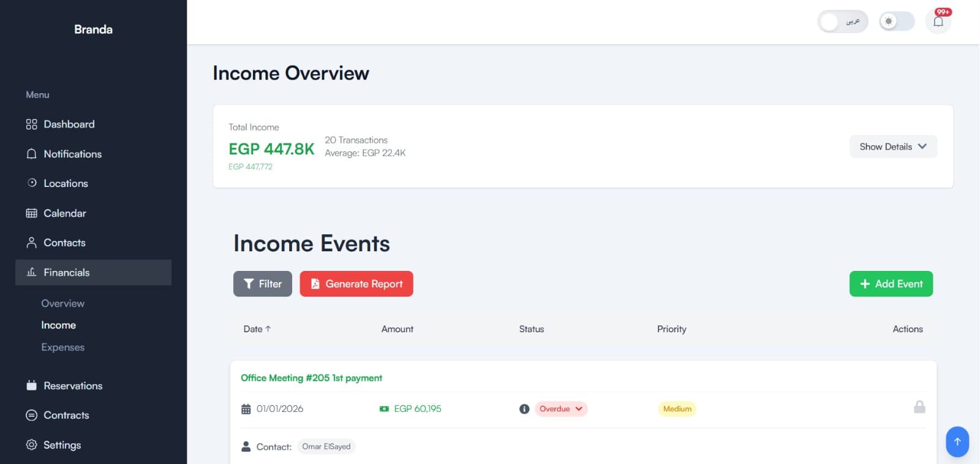Toggle the light/dark theme switch
Screen dimensions: 980x464
[897, 21]
